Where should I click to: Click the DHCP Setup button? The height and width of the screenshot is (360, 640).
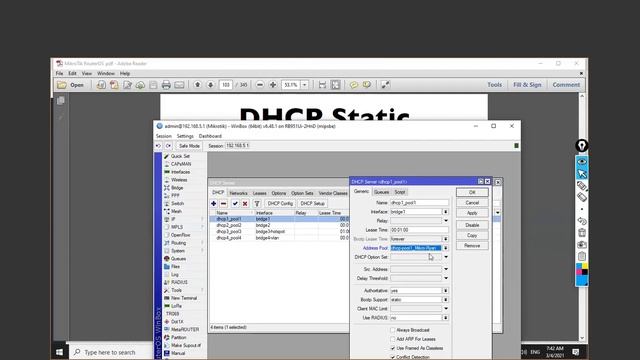[313, 203]
